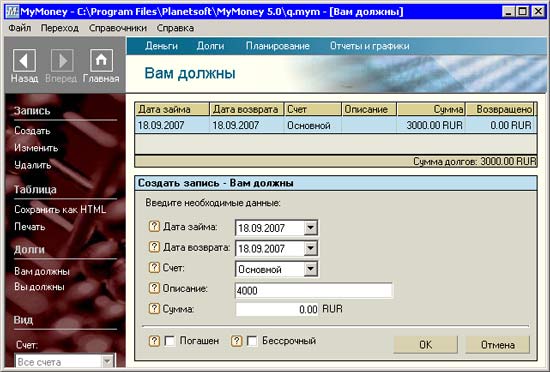Click help icon beside Сумма field

tap(154, 309)
